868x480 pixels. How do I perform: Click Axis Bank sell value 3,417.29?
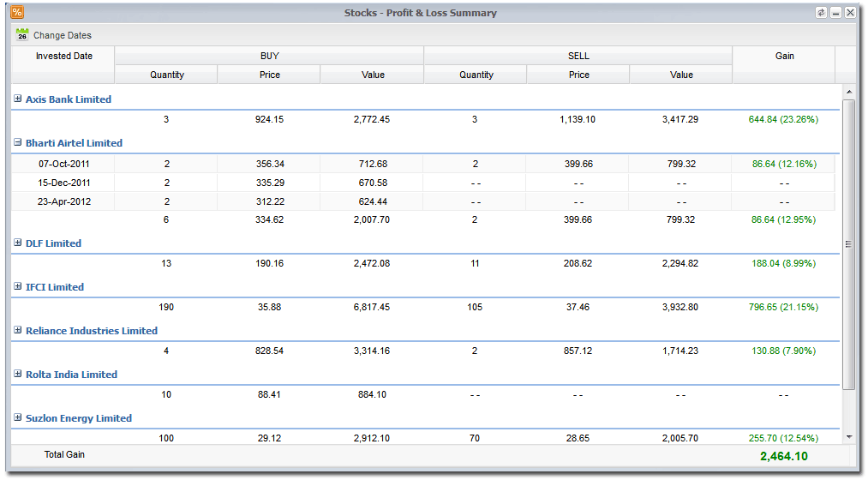[x=679, y=120]
